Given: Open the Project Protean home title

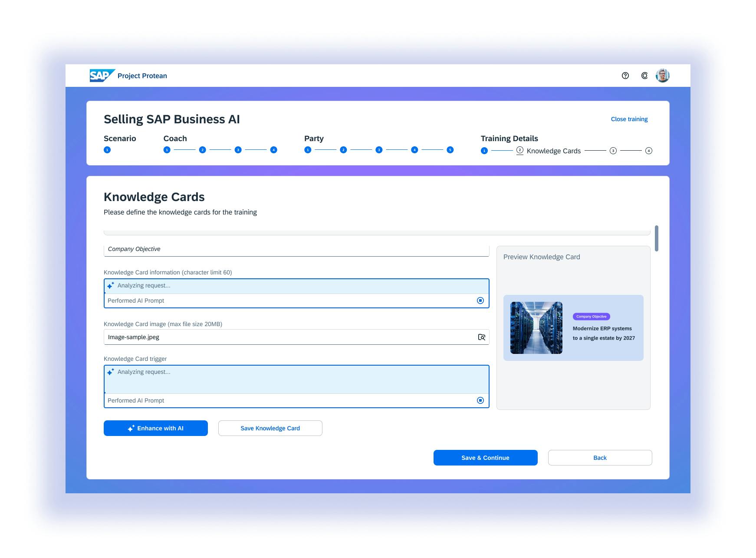Looking at the screenshot, I should (142, 76).
